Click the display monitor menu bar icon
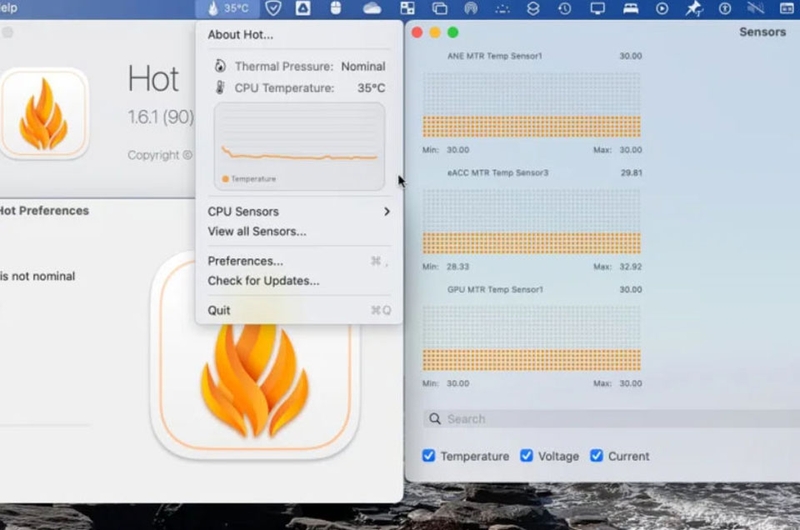Screen dimensions: 800x530 [x=597, y=8]
